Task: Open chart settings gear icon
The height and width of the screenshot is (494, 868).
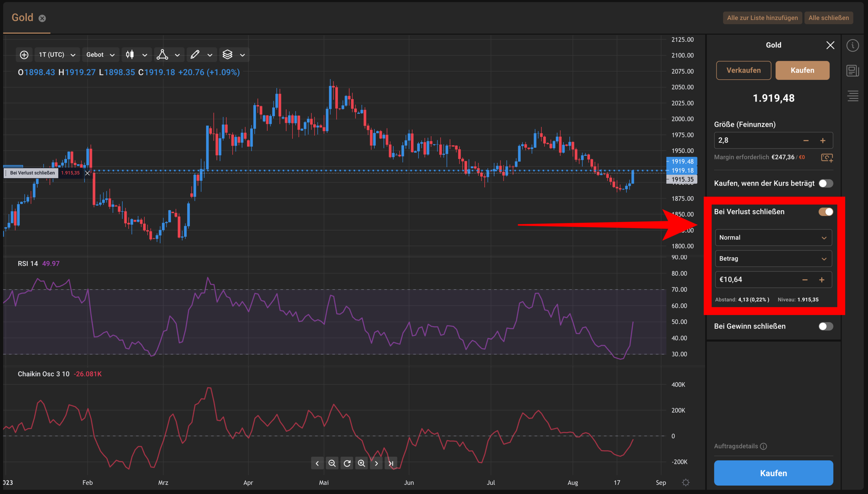Action: [686, 482]
